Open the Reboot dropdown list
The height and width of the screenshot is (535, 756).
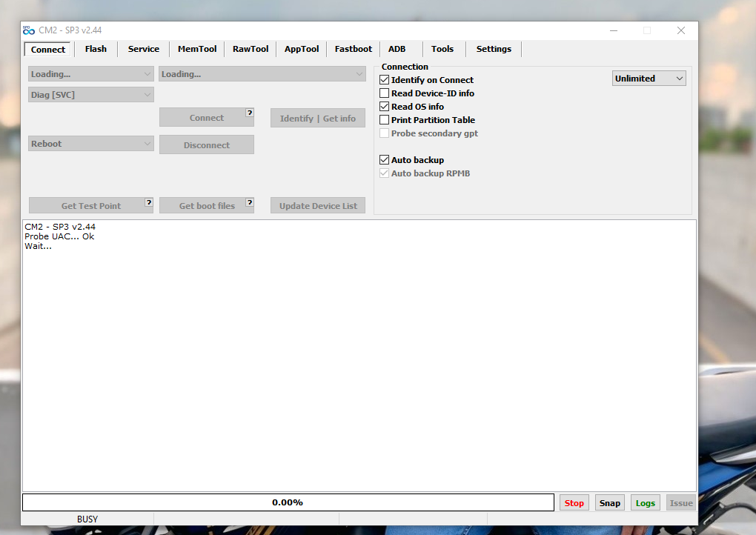(91, 144)
